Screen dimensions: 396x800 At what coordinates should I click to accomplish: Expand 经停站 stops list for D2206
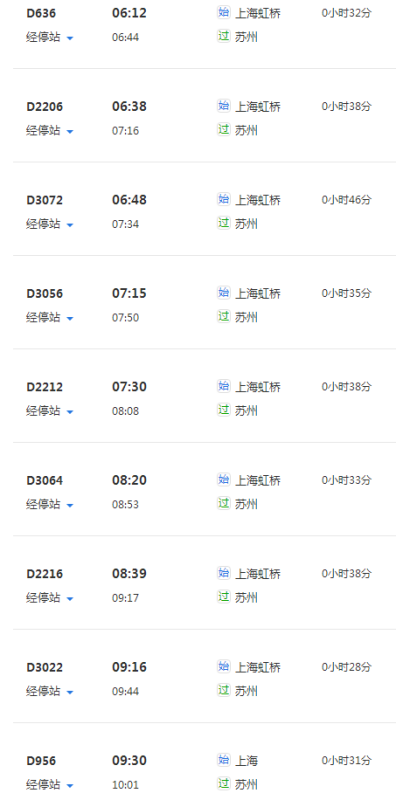point(50,131)
